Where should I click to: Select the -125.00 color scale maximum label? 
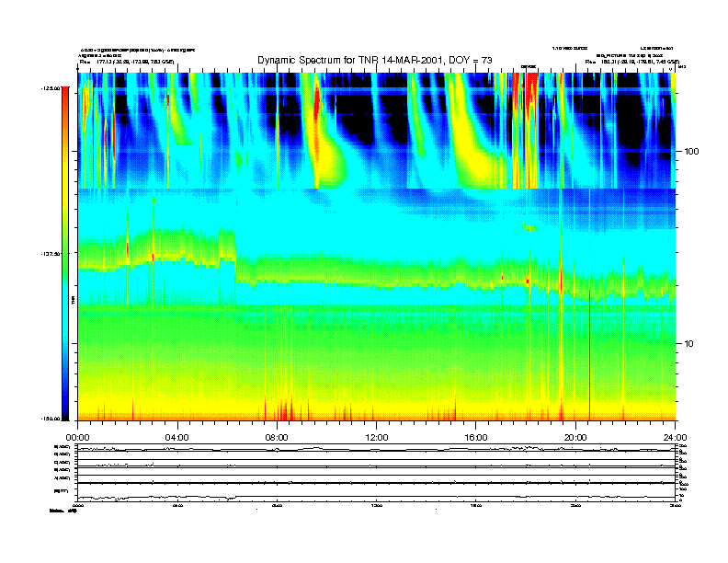click(51, 87)
